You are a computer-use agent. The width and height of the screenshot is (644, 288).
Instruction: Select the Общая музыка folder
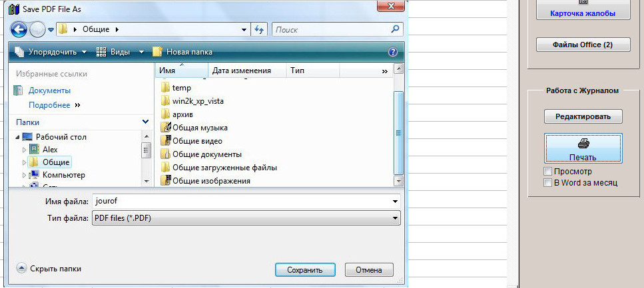[x=194, y=128]
